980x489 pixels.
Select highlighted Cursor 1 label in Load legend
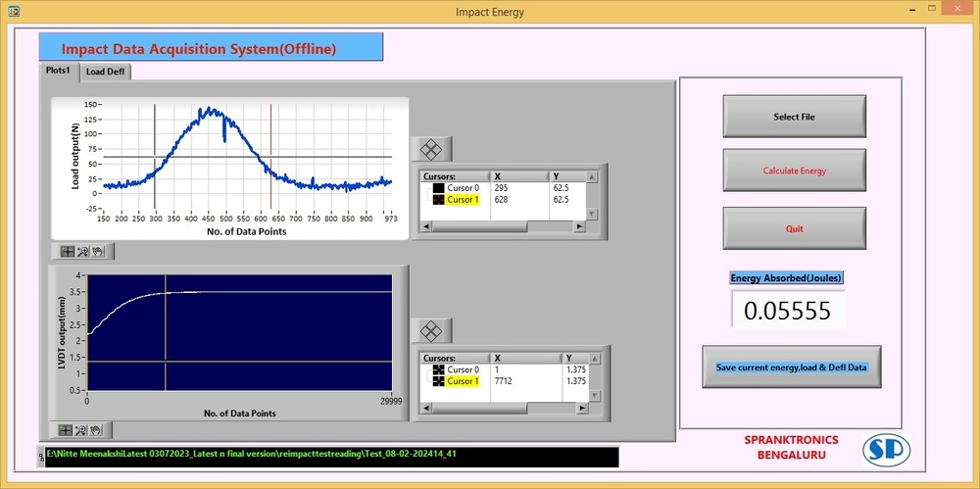464,200
